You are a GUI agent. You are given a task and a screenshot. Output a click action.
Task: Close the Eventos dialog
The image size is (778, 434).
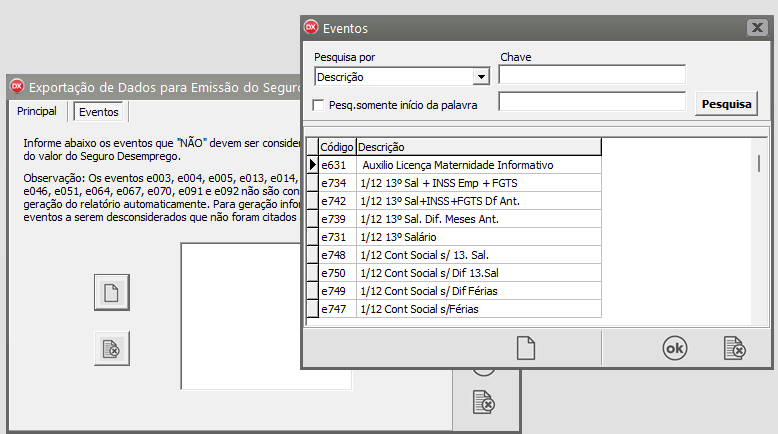click(756, 28)
